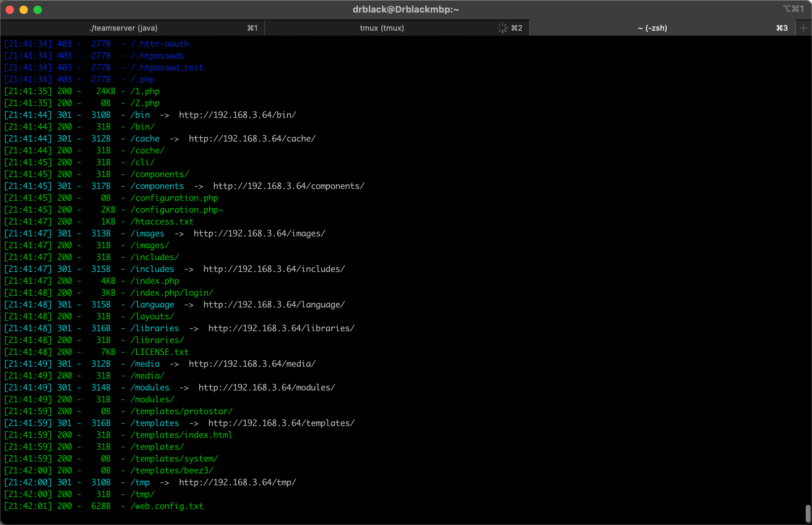Click the /configuration.php~ backup file path

click(x=177, y=210)
